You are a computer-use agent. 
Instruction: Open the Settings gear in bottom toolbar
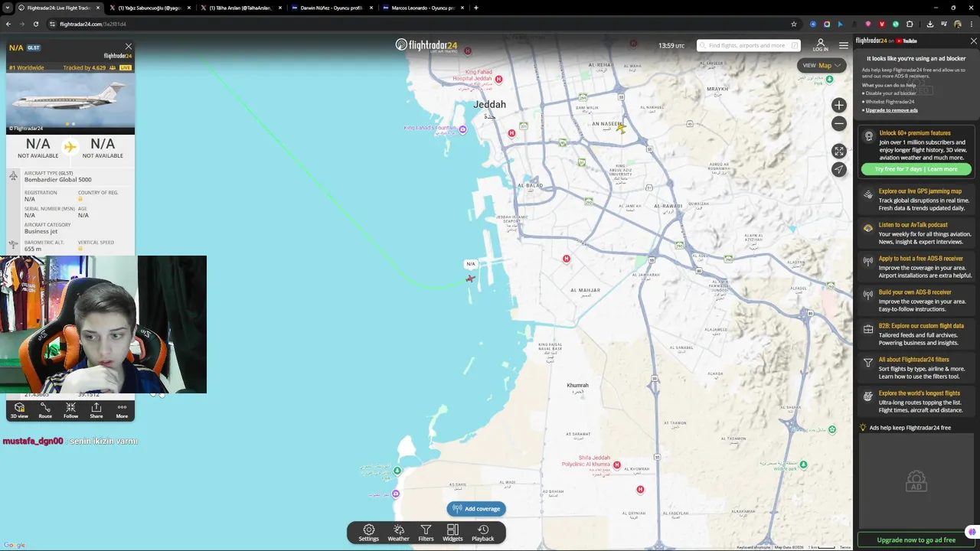coord(368,533)
